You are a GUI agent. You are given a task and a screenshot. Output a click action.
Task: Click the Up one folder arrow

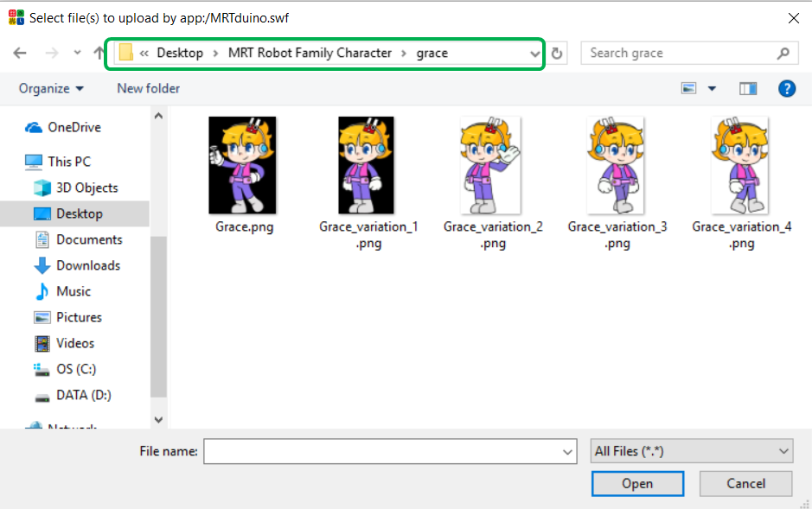pyautogui.click(x=99, y=53)
